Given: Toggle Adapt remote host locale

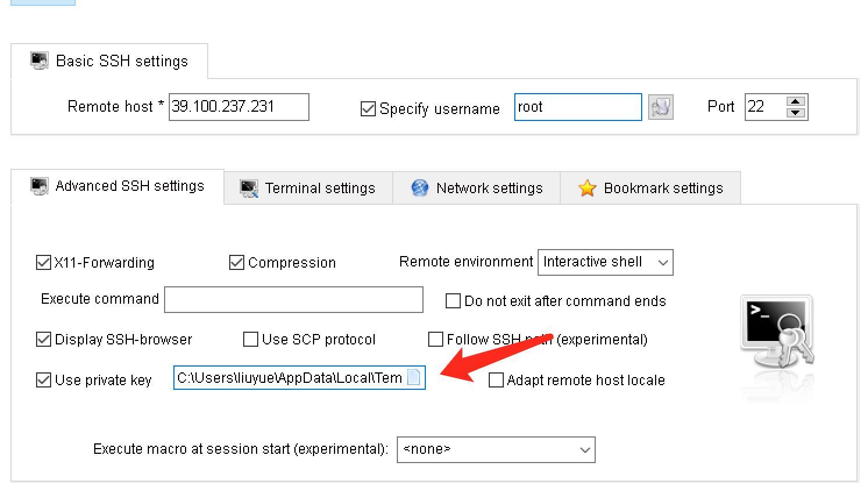Looking at the screenshot, I should tap(496, 380).
